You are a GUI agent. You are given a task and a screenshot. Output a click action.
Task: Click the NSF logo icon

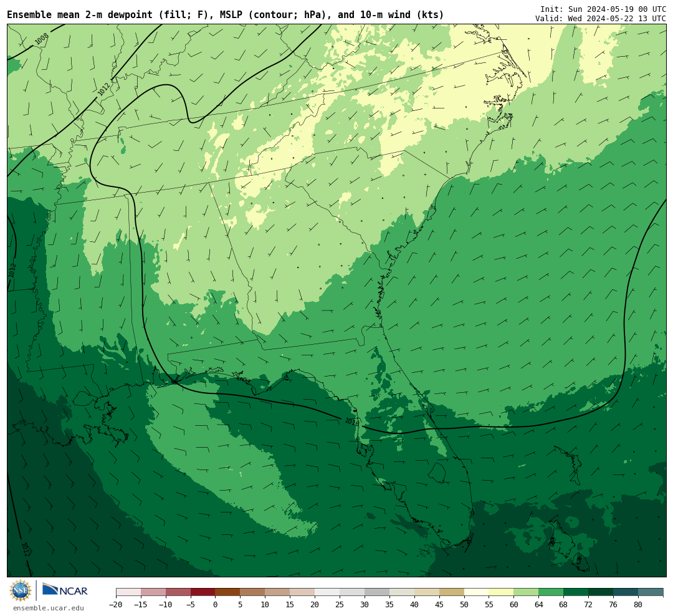[x=21, y=590]
